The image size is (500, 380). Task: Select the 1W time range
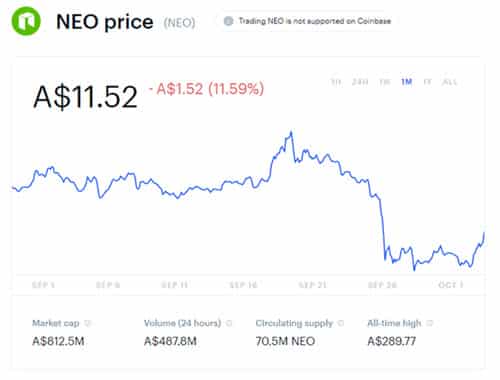click(x=385, y=82)
